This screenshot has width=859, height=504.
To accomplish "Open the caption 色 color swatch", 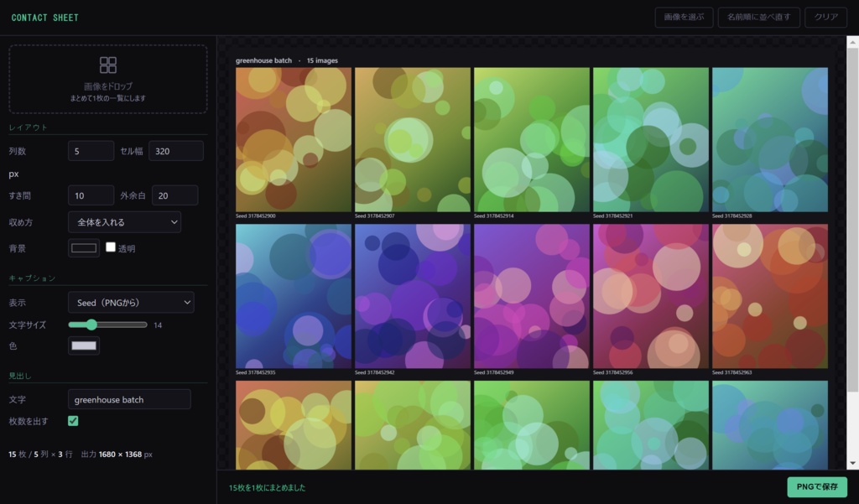I will (x=84, y=346).
